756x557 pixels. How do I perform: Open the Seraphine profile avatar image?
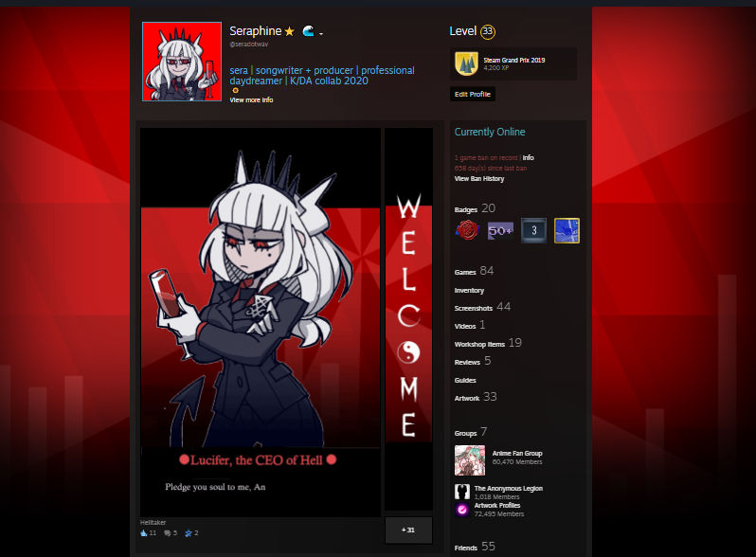click(x=182, y=62)
